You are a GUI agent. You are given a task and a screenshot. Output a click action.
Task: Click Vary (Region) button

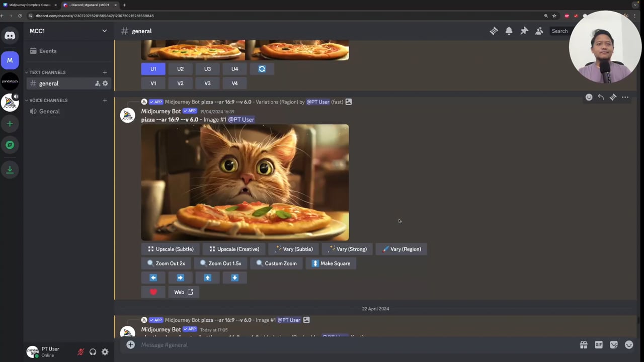tap(401, 249)
